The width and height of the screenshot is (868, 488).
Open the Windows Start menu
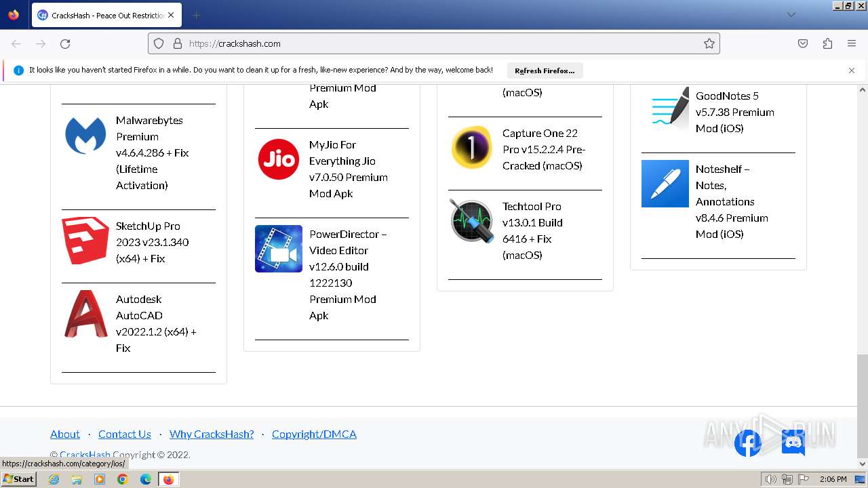(19, 479)
